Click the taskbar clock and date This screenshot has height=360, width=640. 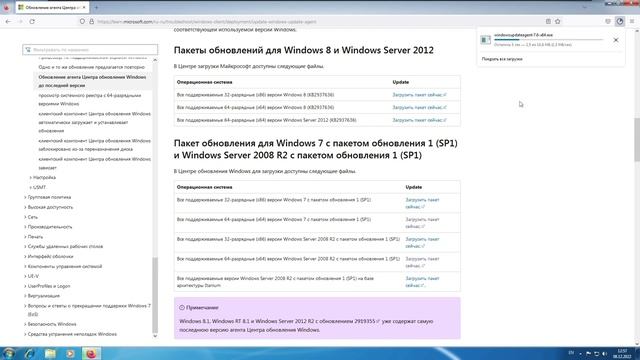pos(622,353)
